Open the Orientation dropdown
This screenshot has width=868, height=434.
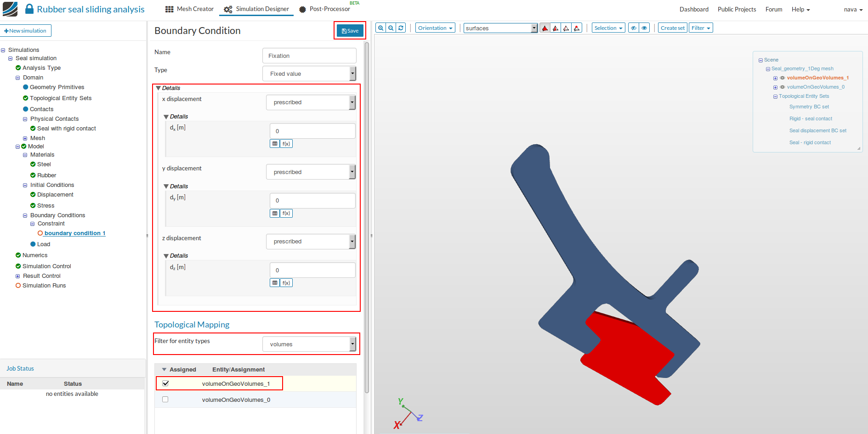coord(435,28)
